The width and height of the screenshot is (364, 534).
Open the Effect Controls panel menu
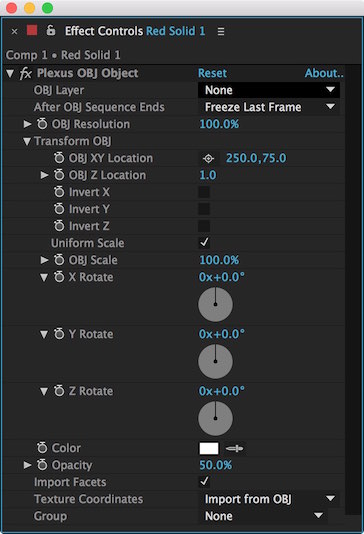221,32
